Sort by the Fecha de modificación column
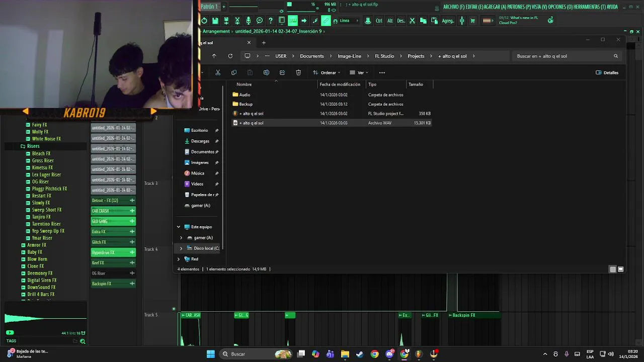The image size is (644, 362). (x=340, y=84)
